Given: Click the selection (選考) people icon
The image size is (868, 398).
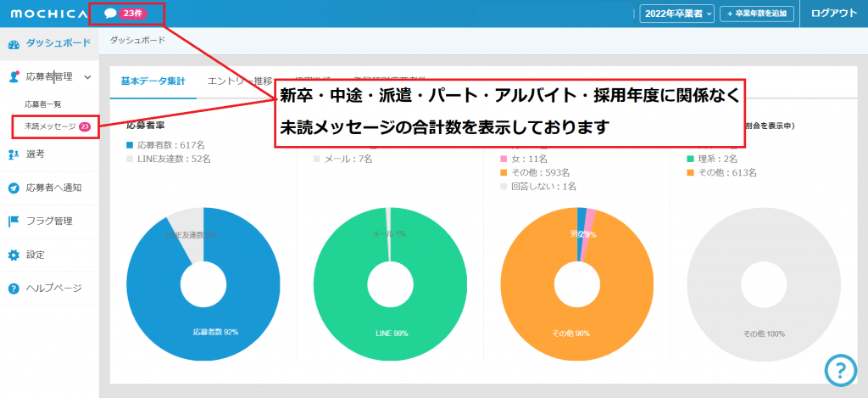Looking at the screenshot, I should tap(14, 154).
